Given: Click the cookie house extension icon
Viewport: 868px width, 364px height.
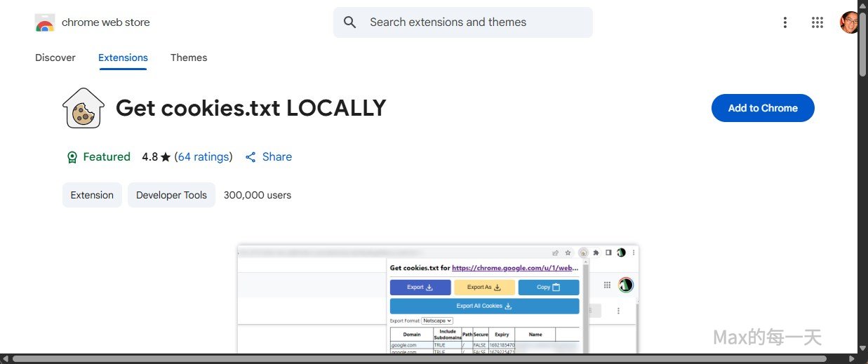Looking at the screenshot, I should point(84,109).
